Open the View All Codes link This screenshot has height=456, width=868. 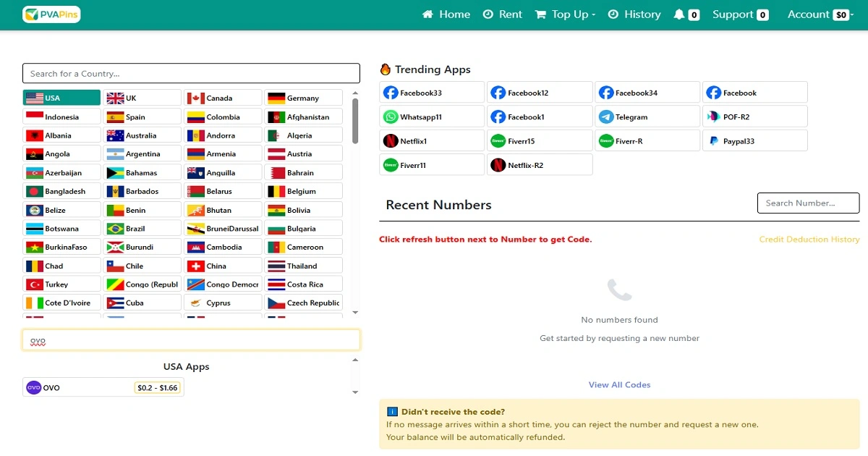point(619,384)
